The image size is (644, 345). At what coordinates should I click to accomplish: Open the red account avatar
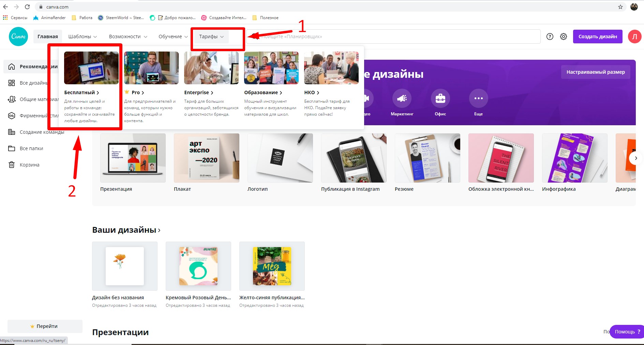[x=634, y=37]
